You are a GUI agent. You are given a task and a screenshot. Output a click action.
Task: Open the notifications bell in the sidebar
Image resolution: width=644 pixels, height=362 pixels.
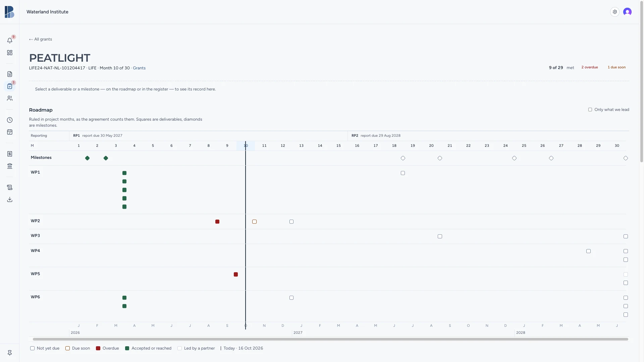[10, 41]
